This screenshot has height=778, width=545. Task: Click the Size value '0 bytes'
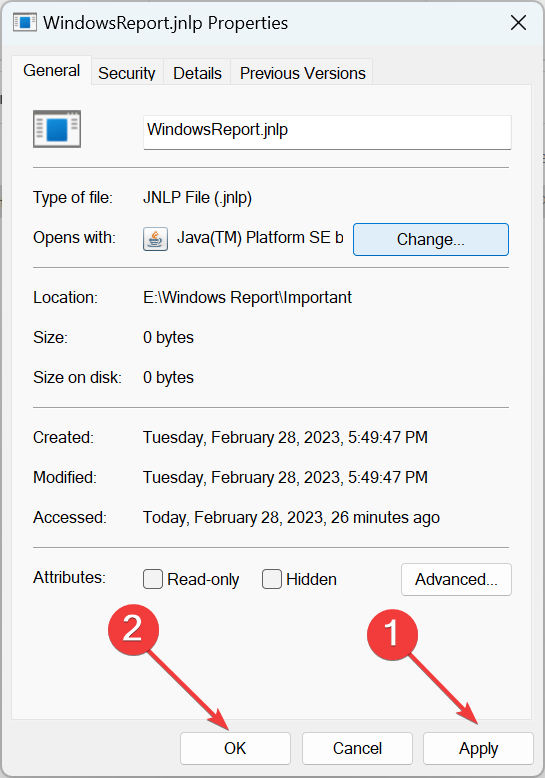pos(168,337)
